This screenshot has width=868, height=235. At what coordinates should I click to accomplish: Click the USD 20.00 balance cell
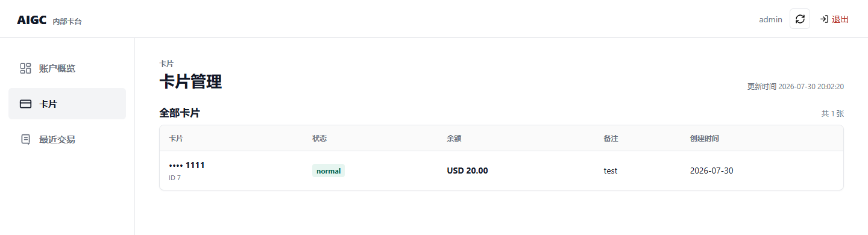467,171
